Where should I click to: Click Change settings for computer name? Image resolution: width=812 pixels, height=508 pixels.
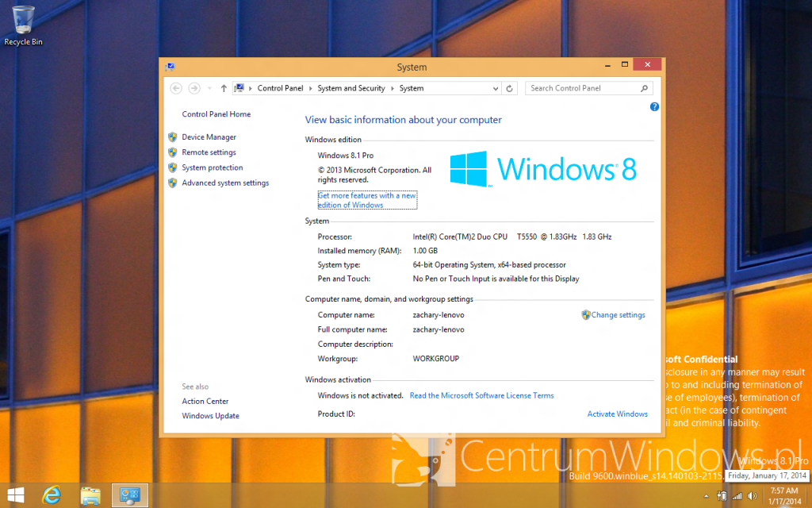[x=618, y=315]
